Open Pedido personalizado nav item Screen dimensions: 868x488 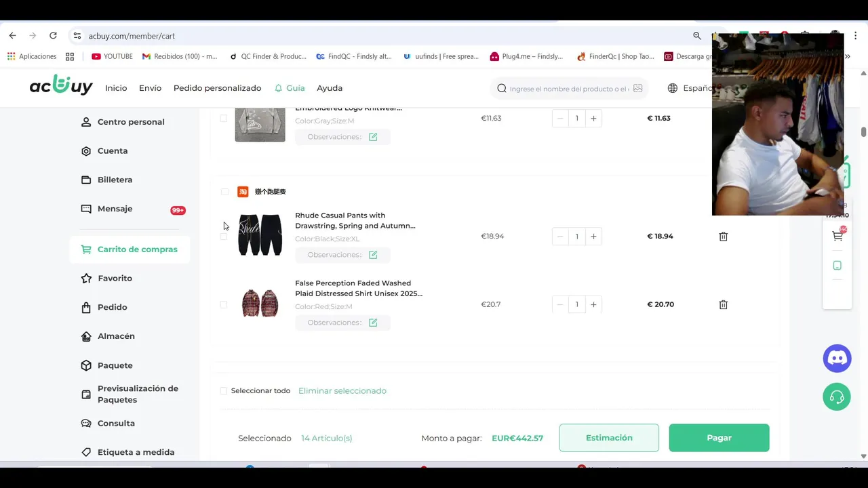(x=217, y=88)
